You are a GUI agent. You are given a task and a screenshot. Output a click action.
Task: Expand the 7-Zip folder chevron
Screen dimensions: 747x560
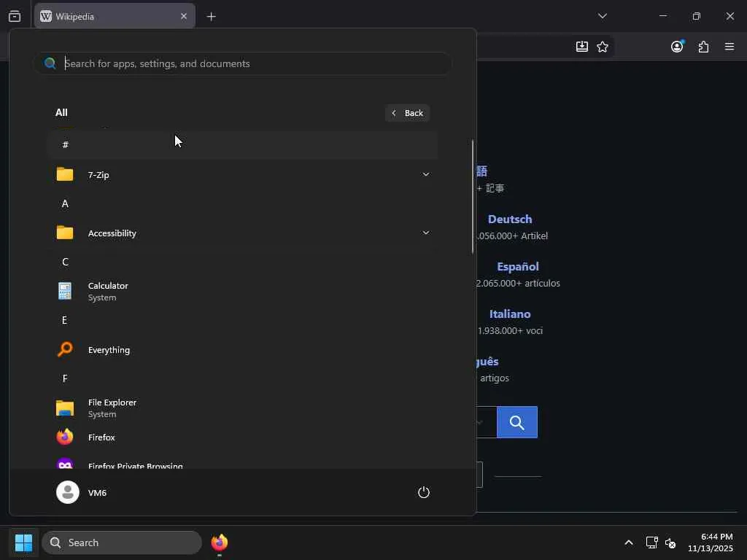pos(426,174)
